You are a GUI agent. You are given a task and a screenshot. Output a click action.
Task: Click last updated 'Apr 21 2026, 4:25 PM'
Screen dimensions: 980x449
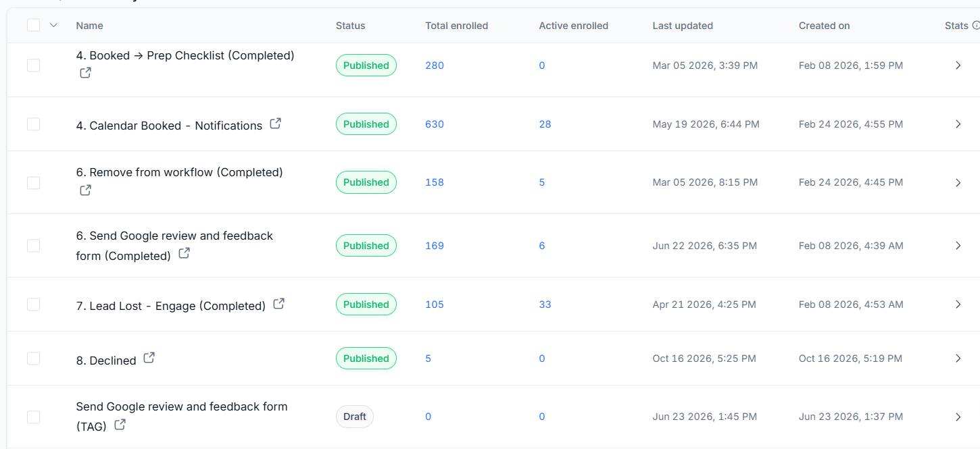(704, 305)
